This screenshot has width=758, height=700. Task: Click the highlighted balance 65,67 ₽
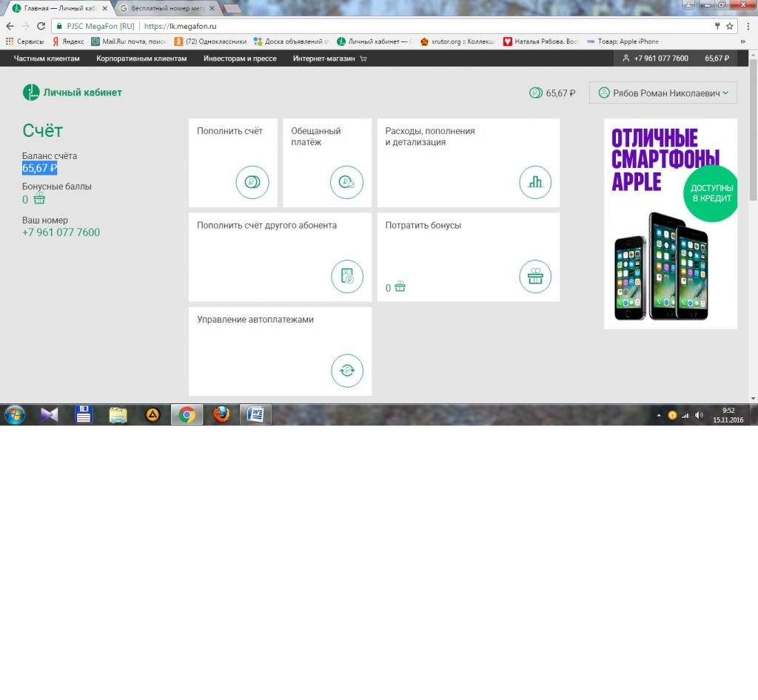point(40,168)
